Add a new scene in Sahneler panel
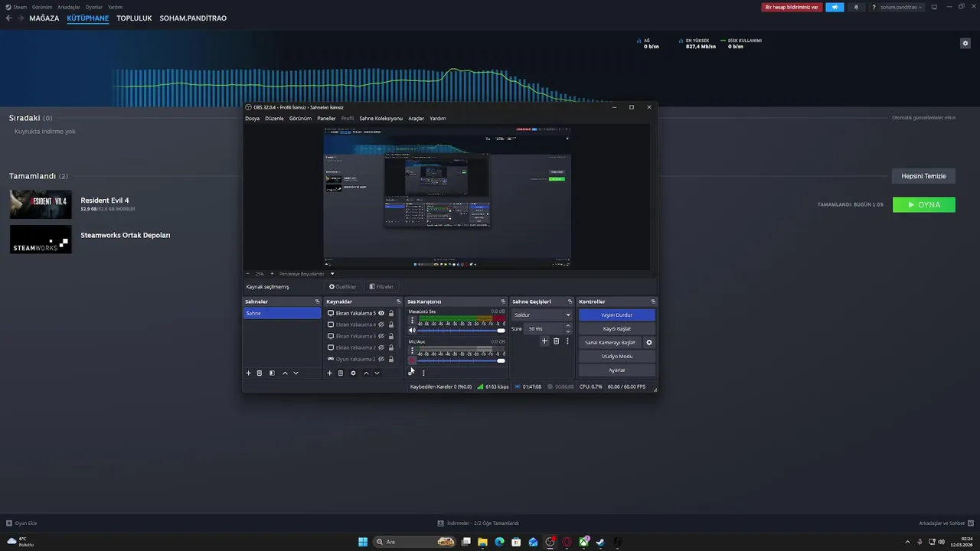The height and width of the screenshot is (551, 980). pos(248,373)
